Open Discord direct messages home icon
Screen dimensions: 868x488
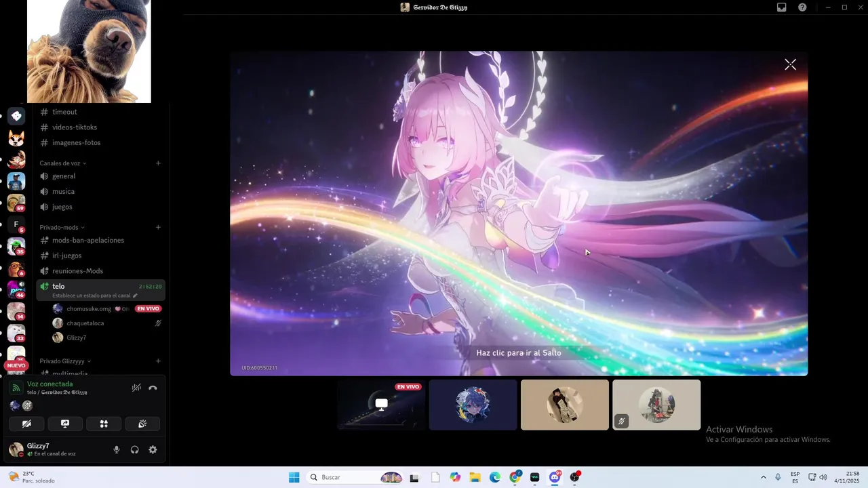tap(16, 116)
